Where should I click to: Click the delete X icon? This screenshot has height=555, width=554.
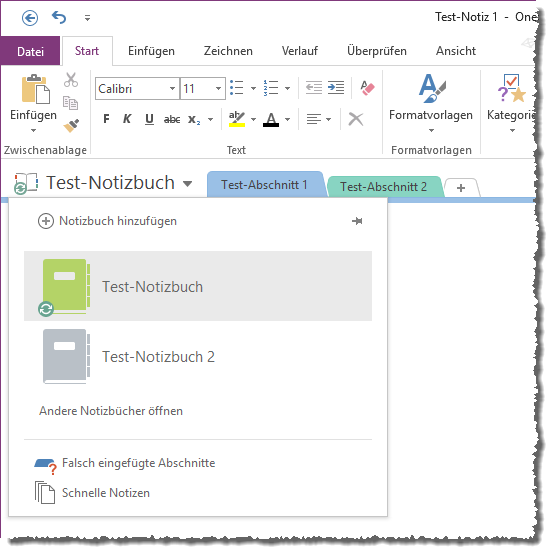(356, 119)
